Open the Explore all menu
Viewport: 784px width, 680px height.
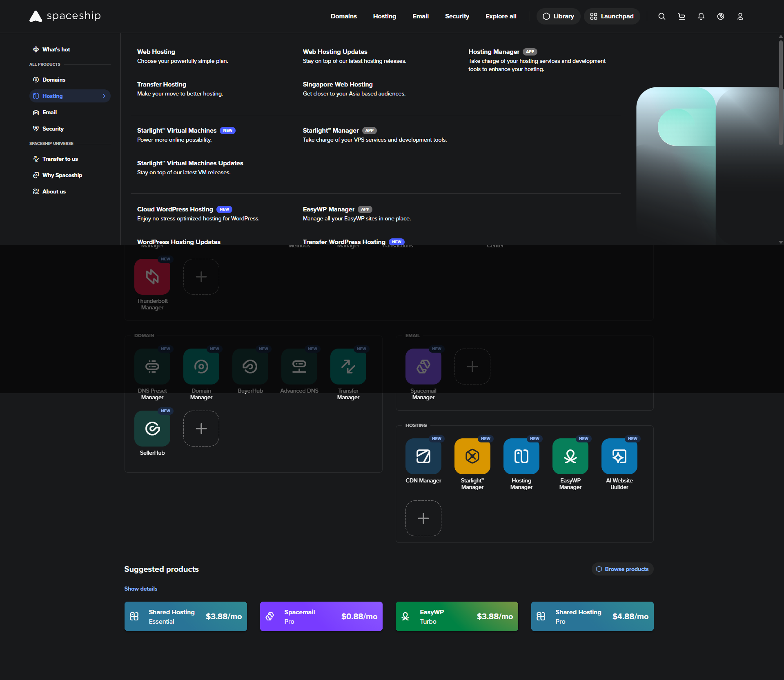pyautogui.click(x=501, y=16)
